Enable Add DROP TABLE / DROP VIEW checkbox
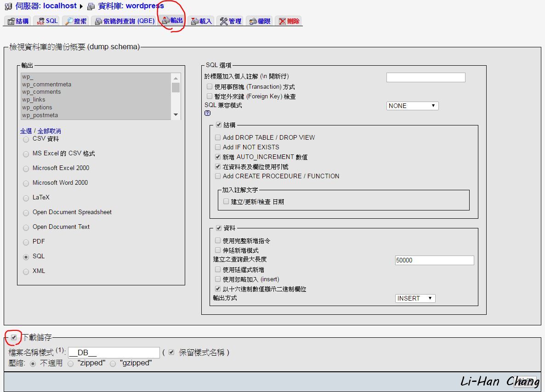 218,137
